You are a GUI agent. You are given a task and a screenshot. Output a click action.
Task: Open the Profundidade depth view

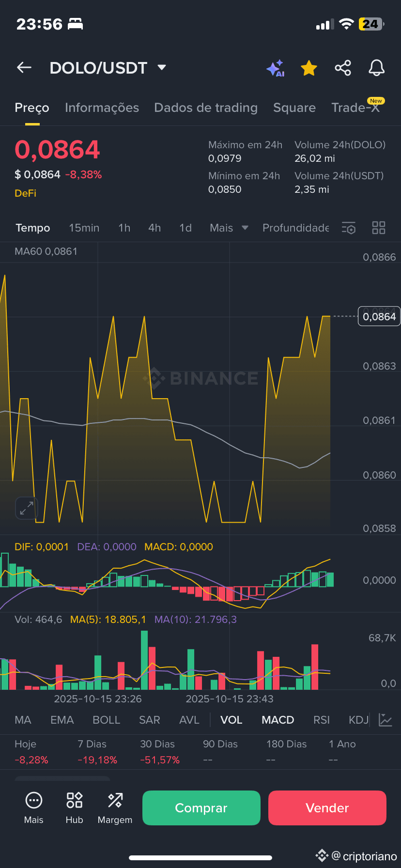[x=296, y=228]
